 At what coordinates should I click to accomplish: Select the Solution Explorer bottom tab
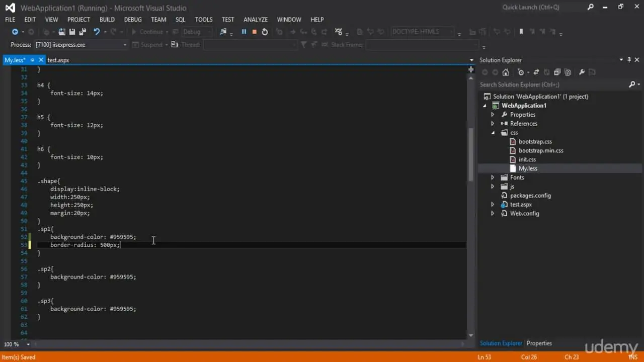pyautogui.click(x=501, y=343)
